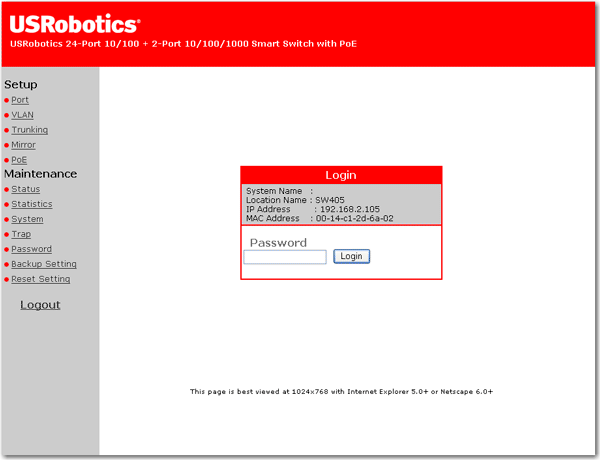The height and width of the screenshot is (460, 600).
Task: Click the Smart Switch with PoE subtitle
Action: click(x=183, y=44)
